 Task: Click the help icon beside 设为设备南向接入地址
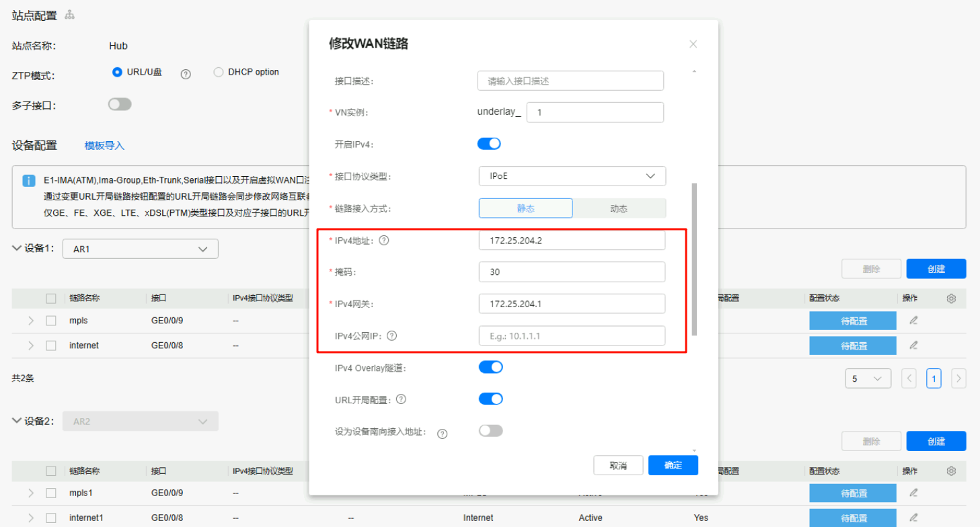[443, 434]
